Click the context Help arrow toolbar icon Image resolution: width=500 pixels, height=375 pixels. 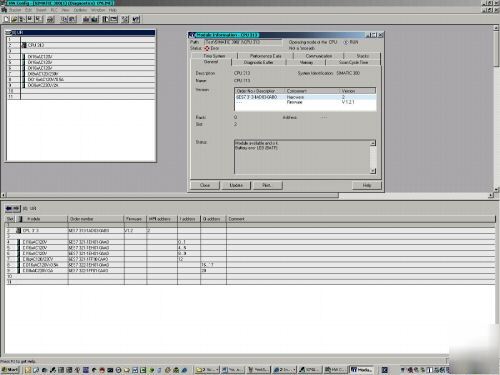click(x=136, y=19)
